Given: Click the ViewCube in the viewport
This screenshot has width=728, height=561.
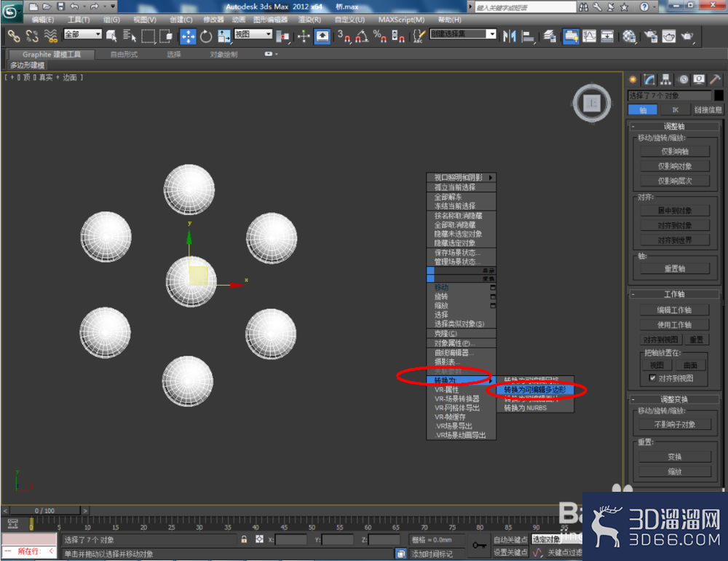Looking at the screenshot, I should click(x=592, y=103).
